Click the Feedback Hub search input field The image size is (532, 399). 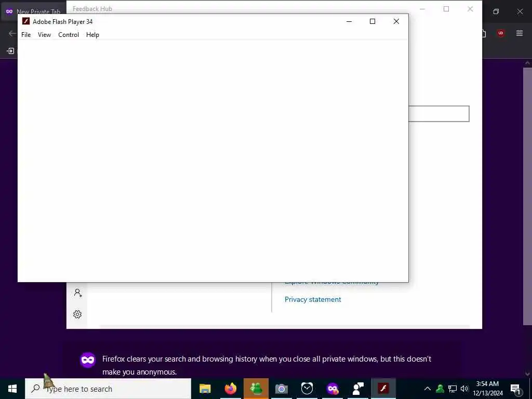pos(438,114)
